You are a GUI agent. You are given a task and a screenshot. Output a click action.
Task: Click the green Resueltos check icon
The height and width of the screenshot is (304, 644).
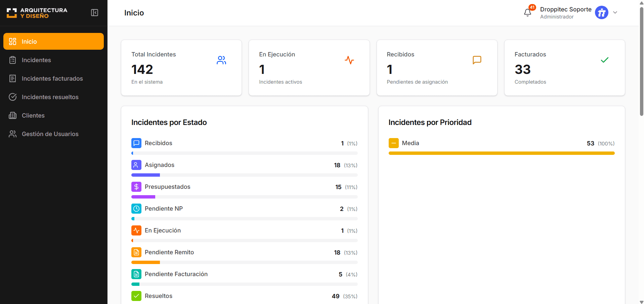tap(136, 296)
